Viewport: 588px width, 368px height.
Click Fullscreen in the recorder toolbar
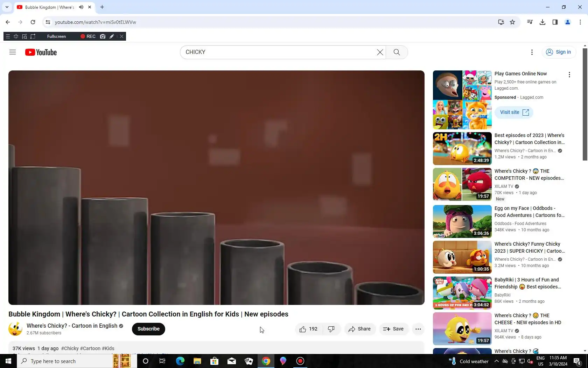56,36
